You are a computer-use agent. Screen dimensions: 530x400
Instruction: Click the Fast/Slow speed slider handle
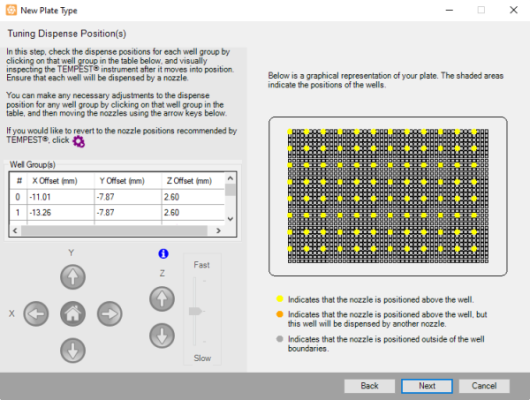click(x=195, y=311)
